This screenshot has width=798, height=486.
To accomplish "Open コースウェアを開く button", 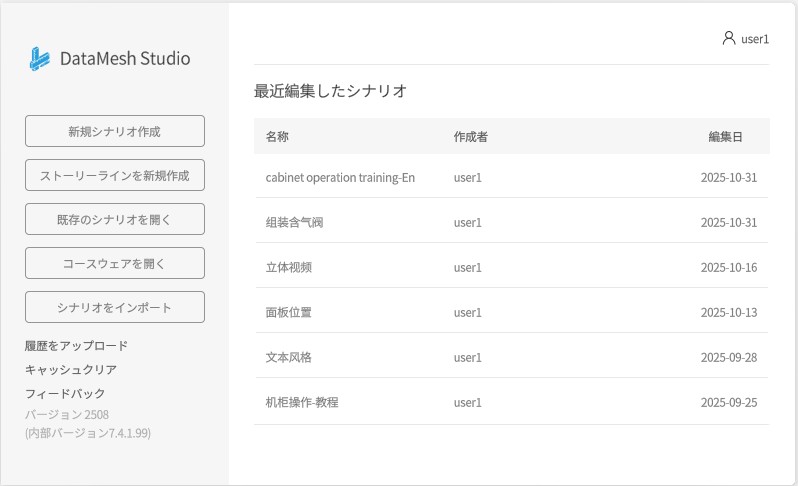I will point(115,263).
